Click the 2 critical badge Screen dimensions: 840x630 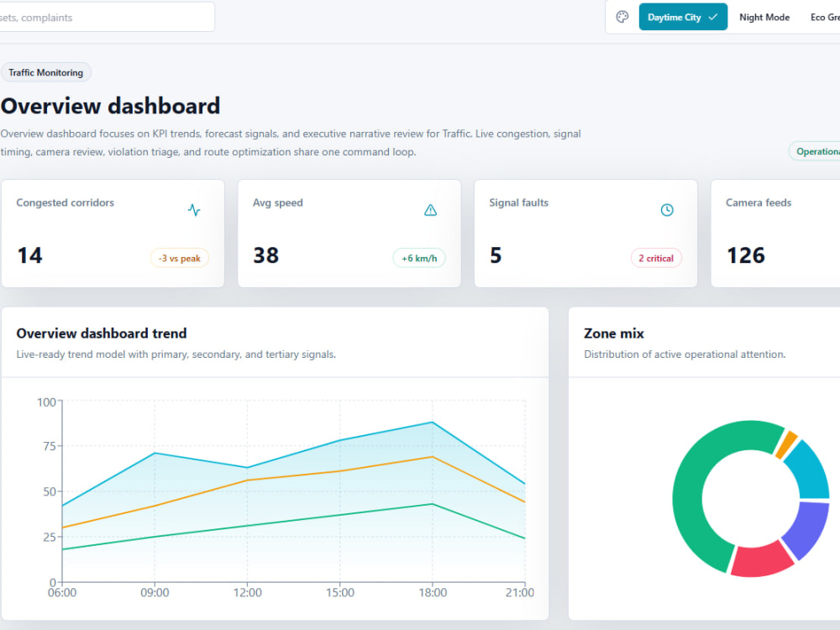(656, 258)
